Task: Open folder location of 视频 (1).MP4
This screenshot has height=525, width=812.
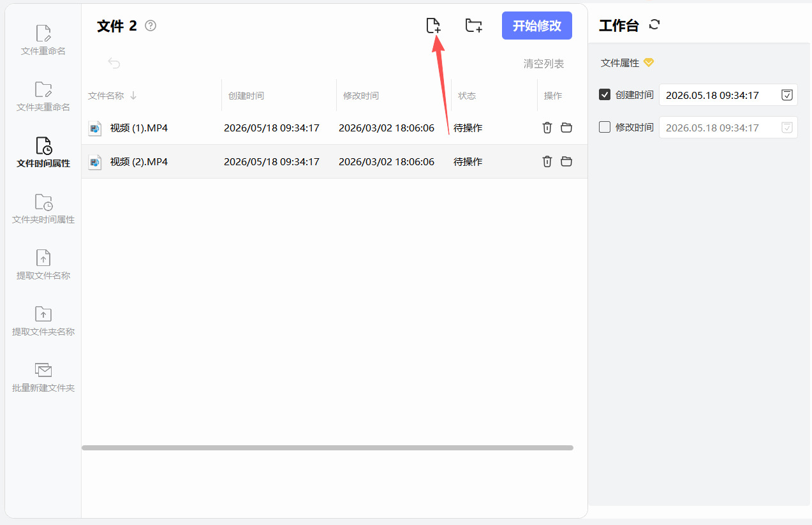Action: pyautogui.click(x=566, y=128)
